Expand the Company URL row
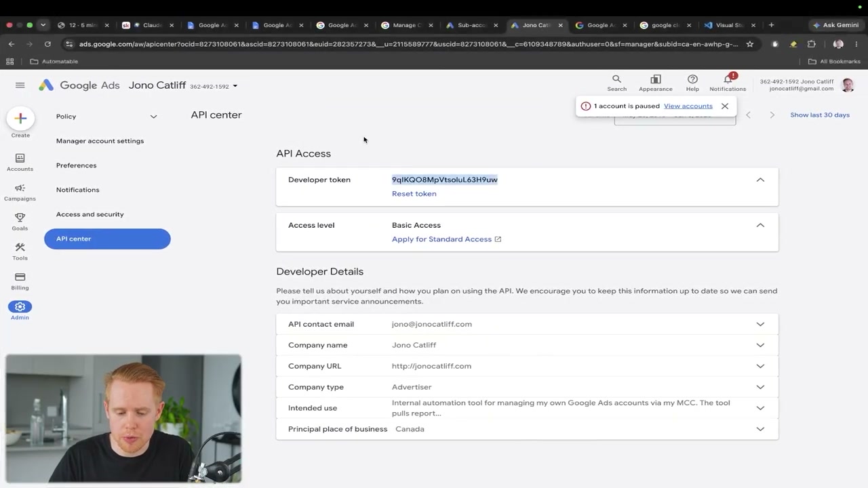The image size is (868, 488). [x=760, y=366]
